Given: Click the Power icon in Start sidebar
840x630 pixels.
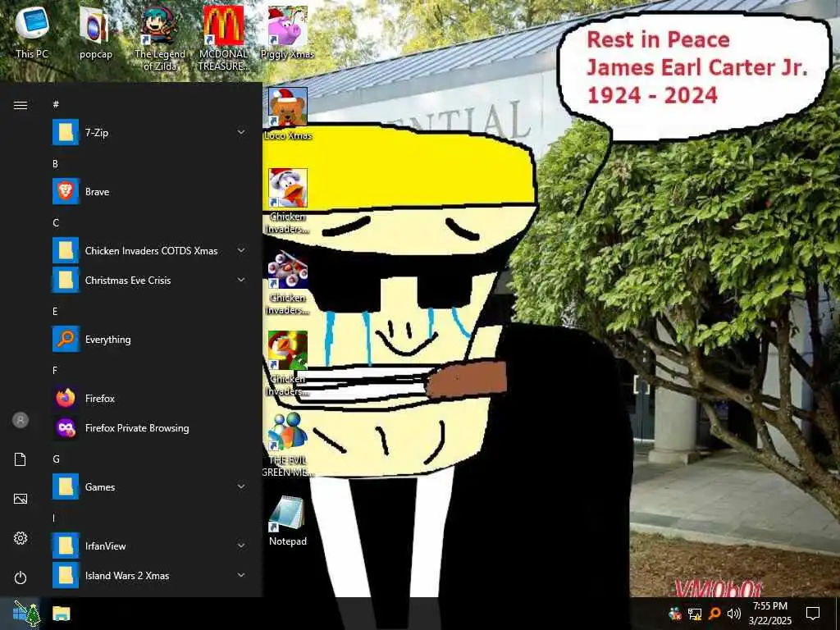Looking at the screenshot, I should click(x=21, y=577).
